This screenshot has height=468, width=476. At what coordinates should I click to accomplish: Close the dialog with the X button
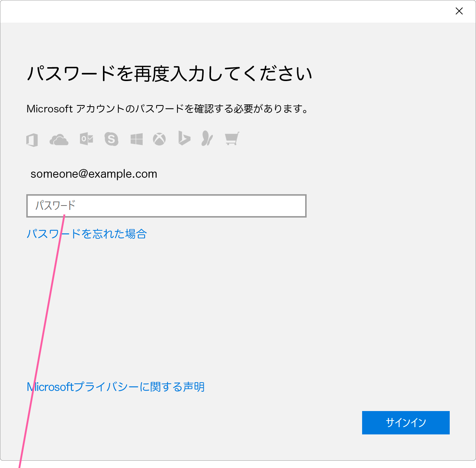pos(459,11)
